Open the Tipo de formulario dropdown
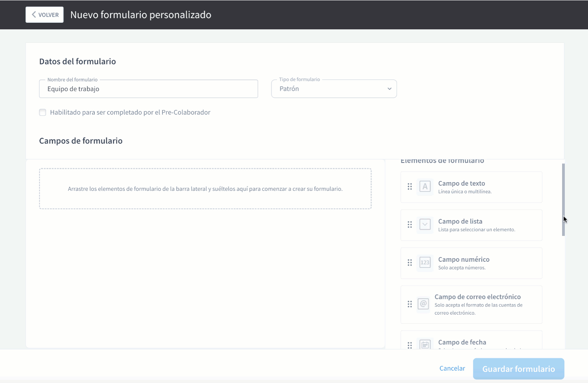 click(x=334, y=89)
